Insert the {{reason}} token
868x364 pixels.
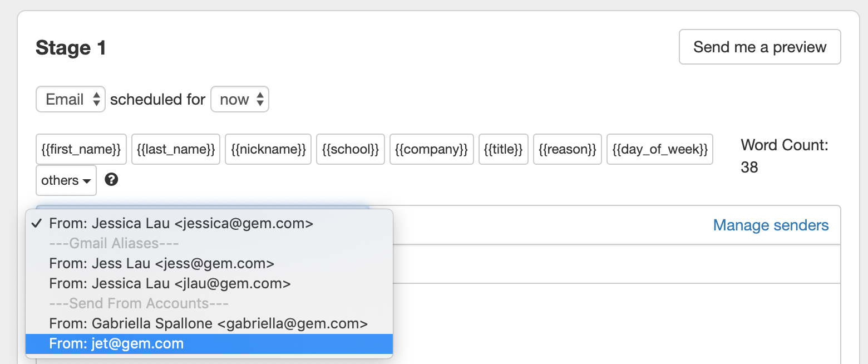point(568,149)
